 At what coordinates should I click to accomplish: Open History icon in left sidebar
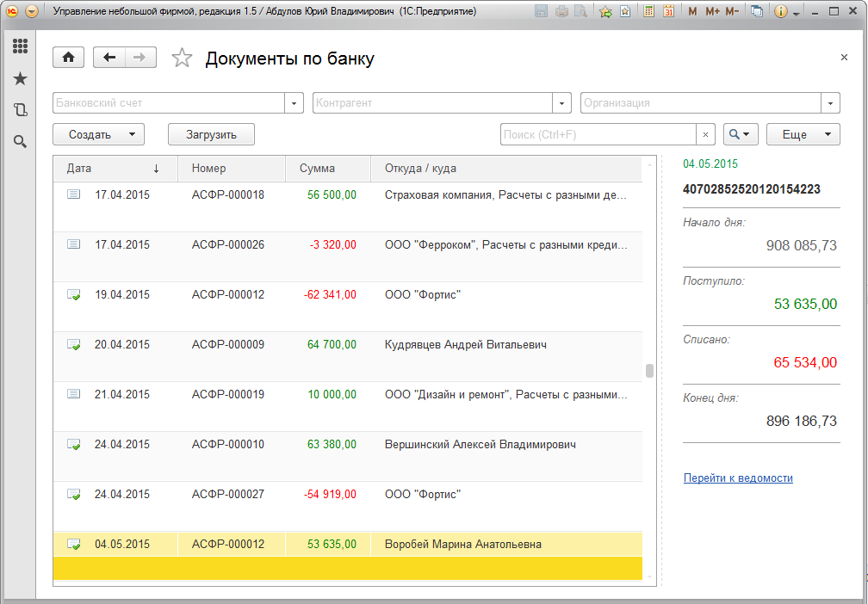pyautogui.click(x=20, y=109)
